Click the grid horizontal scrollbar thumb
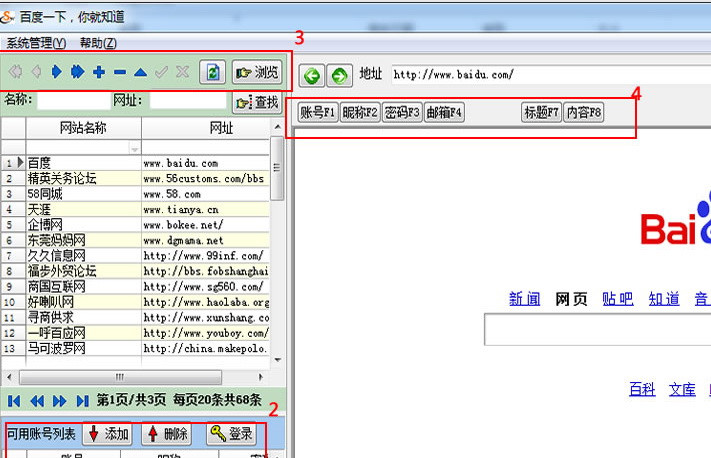Viewport: 711px width, 458px height. pos(120,377)
